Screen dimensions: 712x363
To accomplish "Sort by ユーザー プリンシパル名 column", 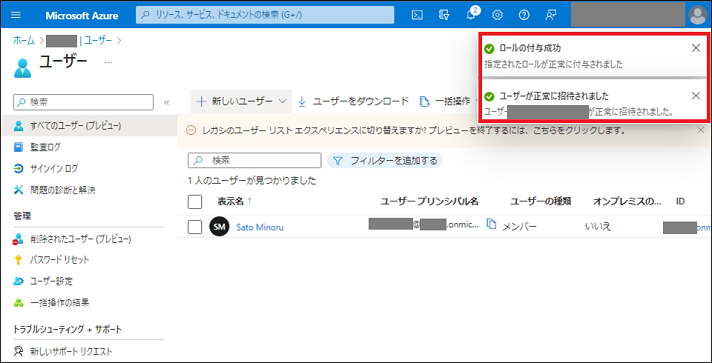I will [429, 201].
